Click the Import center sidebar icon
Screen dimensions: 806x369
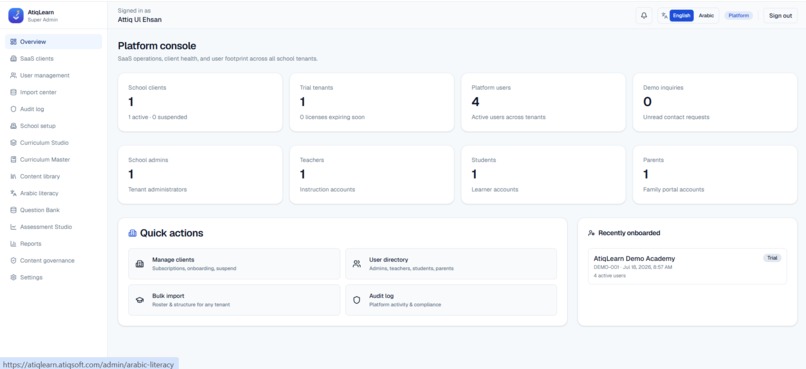click(x=13, y=93)
